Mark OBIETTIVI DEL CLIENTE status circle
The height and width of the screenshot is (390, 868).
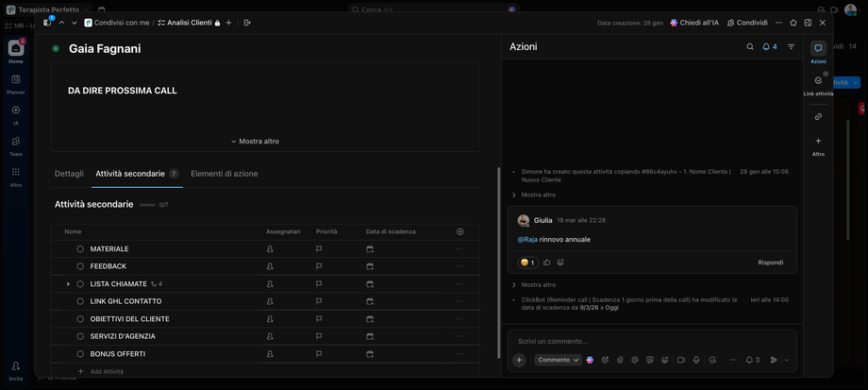tap(80, 319)
